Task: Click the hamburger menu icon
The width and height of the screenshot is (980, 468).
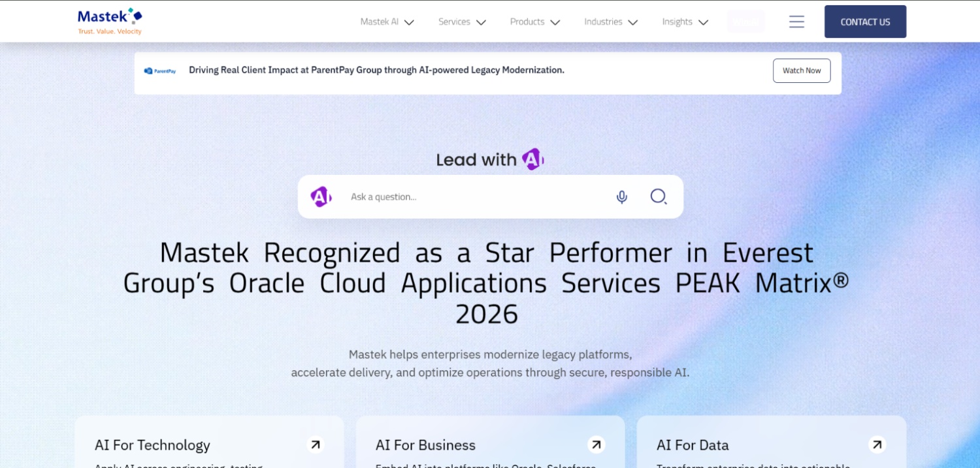Action: 796,22
